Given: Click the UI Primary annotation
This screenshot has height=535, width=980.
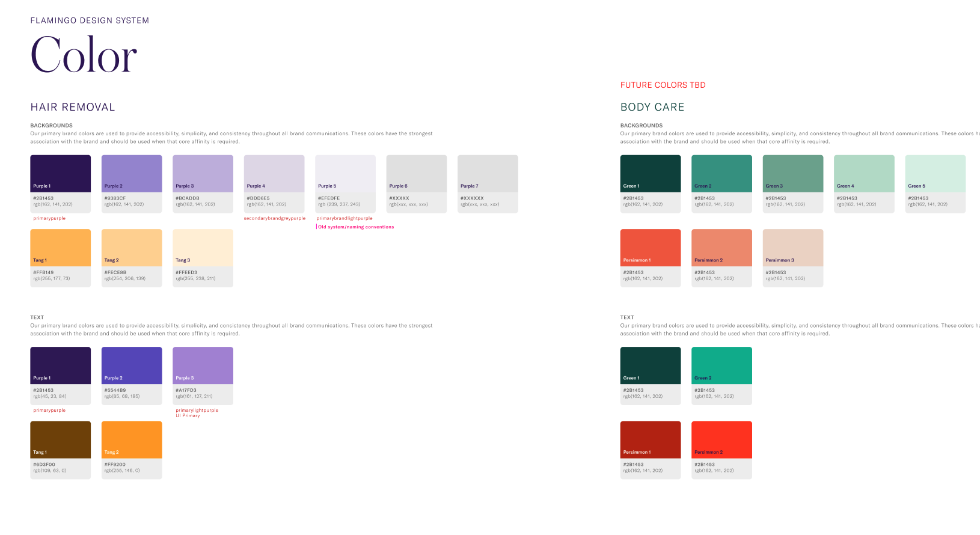Looking at the screenshot, I should [188, 415].
